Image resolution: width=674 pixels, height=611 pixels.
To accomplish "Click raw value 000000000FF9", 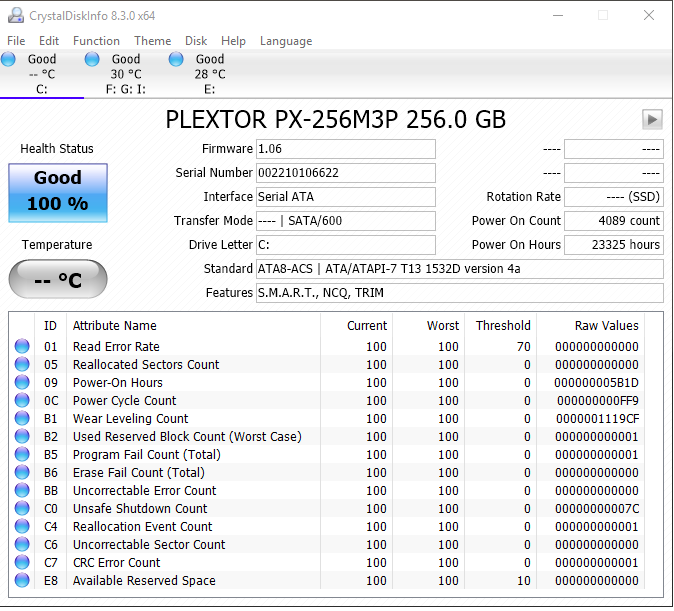I will pos(598,401).
